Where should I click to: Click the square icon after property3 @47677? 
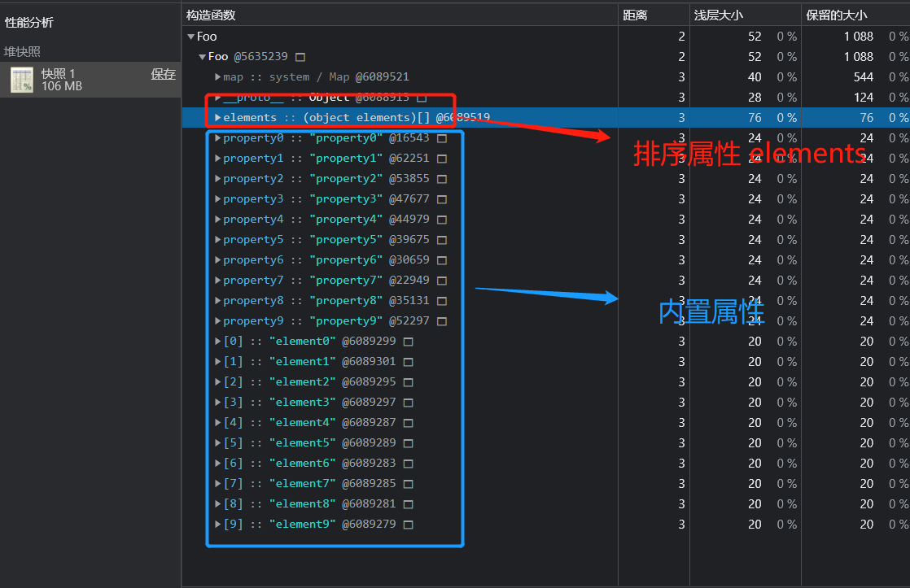coord(442,199)
